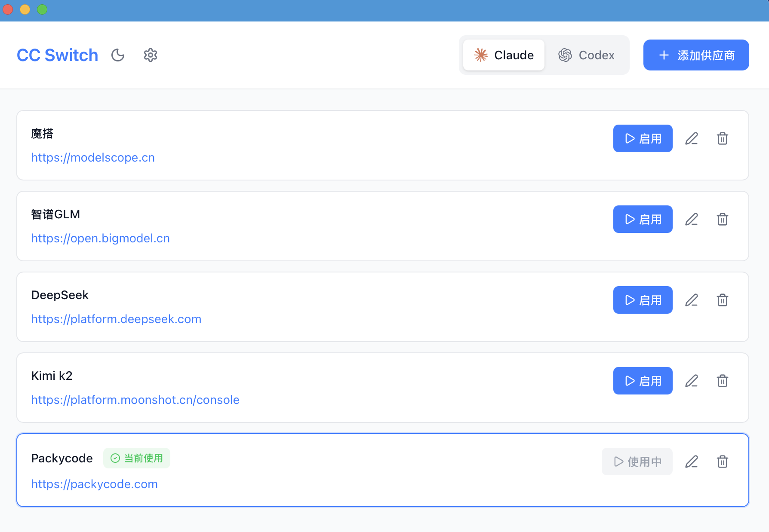Open the settings gear icon
This screenshot has width=769, height=532.
click(150, 55)
